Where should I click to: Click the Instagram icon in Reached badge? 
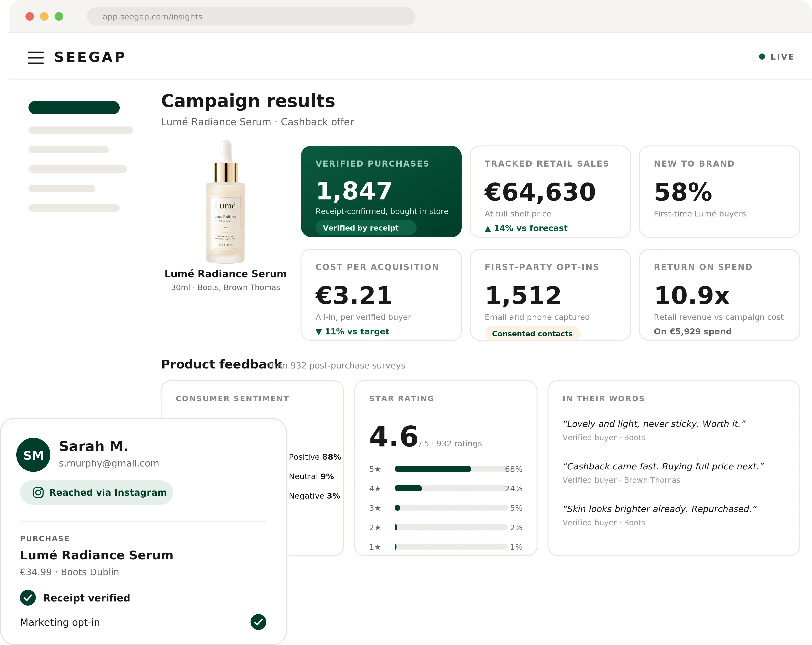click(x=38, y=493)
